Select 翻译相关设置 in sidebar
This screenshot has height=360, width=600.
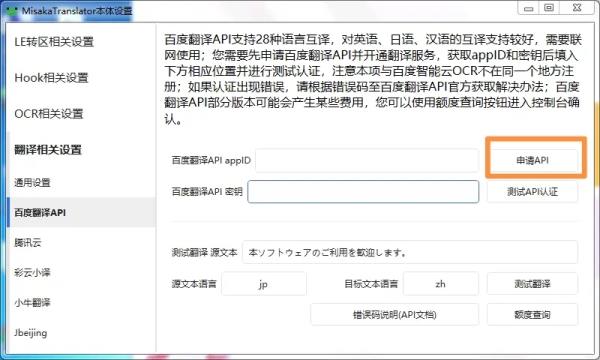click(x=48, y=150)
